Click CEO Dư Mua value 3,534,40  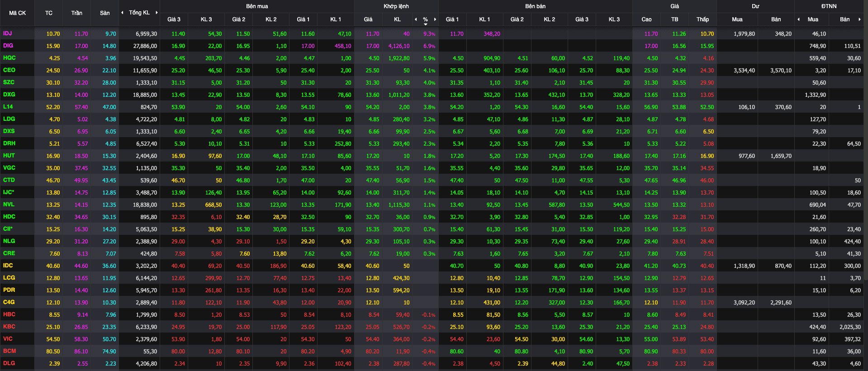[x=744, y=71]
